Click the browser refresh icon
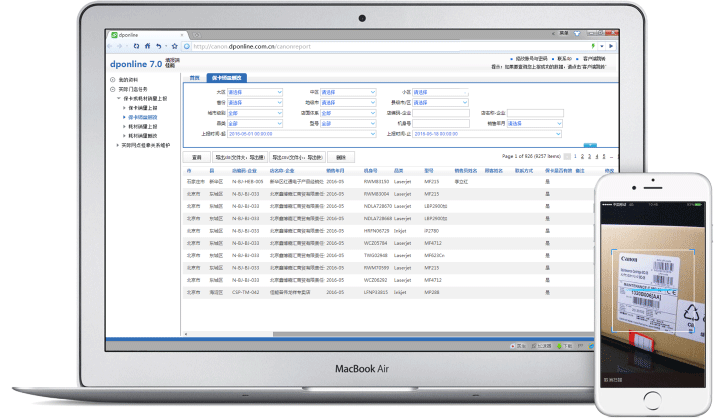 136,46
